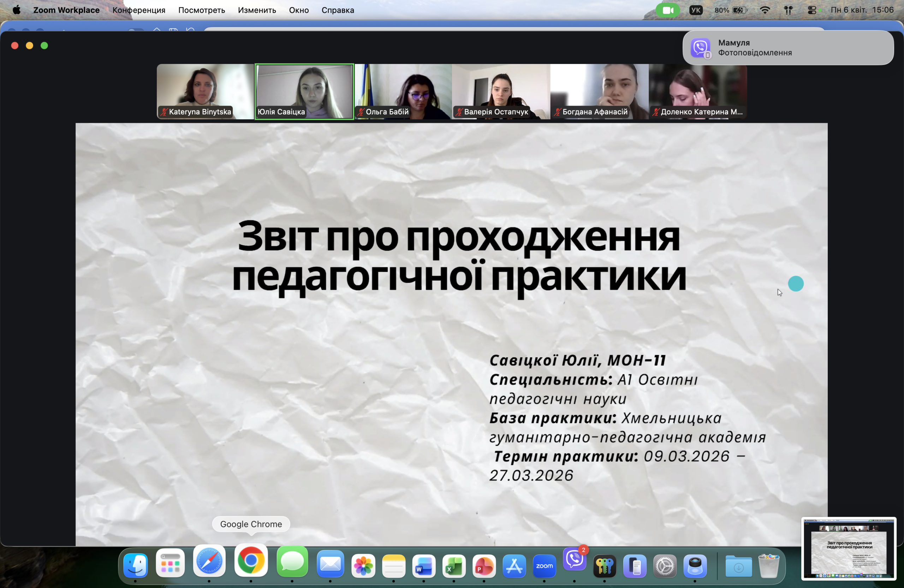This screenshot has width=904, height=588.
Task: Open Google Chrome from the dock
Action: [x=251, y=561]
